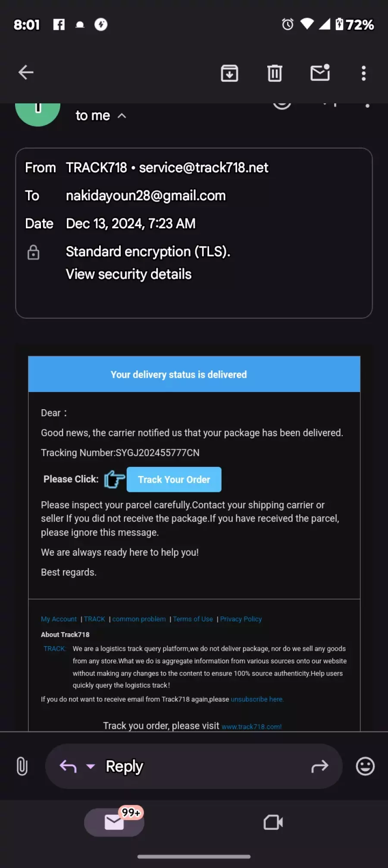Viewport: 388px width, 868px height.
Task: Tap the attachment paperclip icon
Action: coord(22,766)
